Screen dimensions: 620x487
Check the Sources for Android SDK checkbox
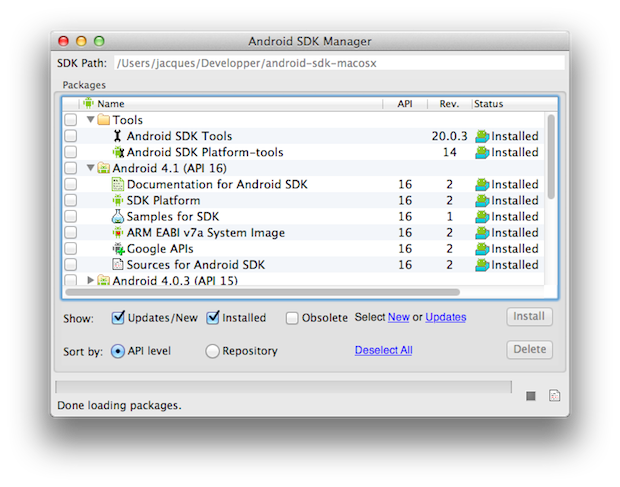point(71,265)
